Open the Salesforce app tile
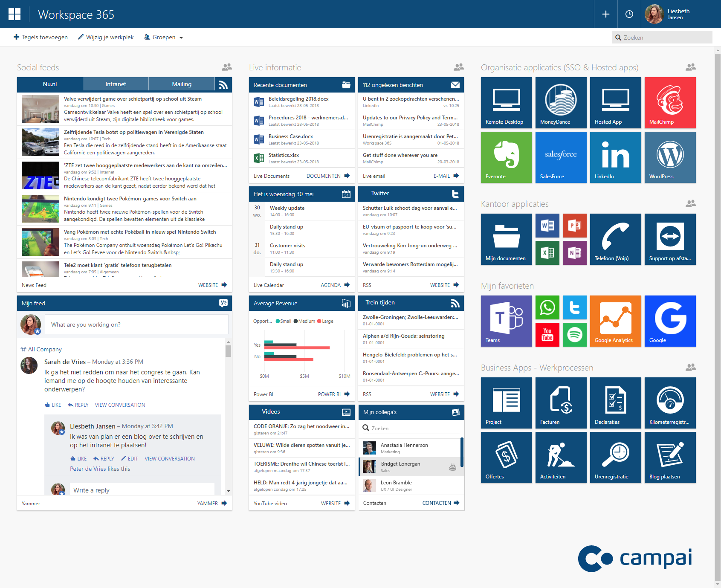 (x=561, y=157)
